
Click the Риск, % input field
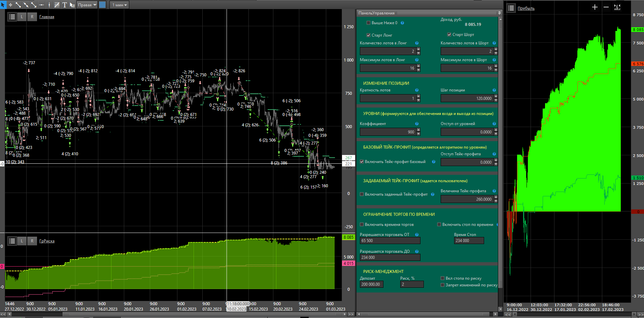coord(412,284)
